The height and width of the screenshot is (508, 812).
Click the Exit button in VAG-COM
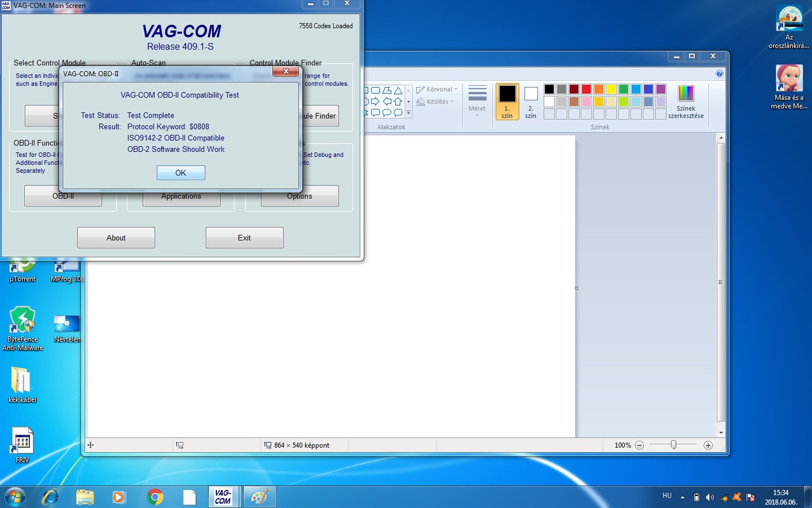click(244, 237)
